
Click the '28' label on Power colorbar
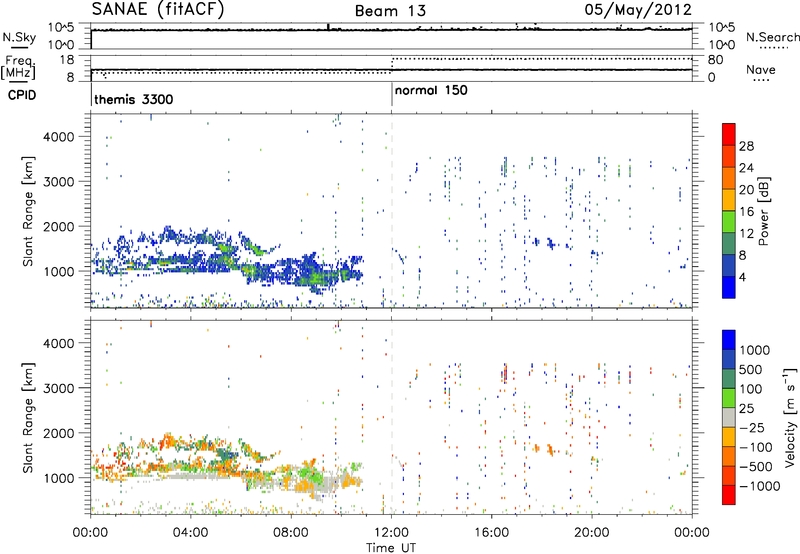(x=746, y=146)
